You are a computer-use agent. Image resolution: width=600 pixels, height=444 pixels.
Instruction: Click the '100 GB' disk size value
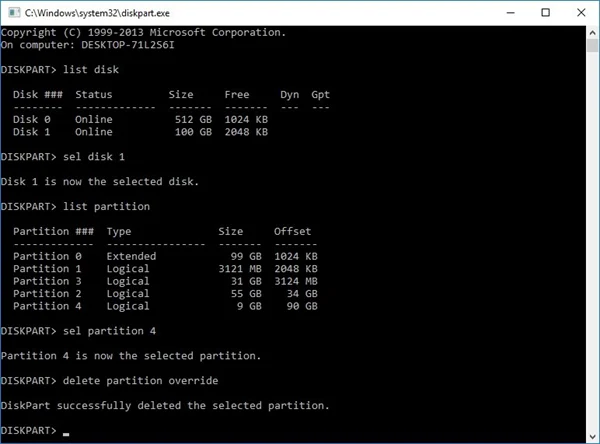coord(193,132)
